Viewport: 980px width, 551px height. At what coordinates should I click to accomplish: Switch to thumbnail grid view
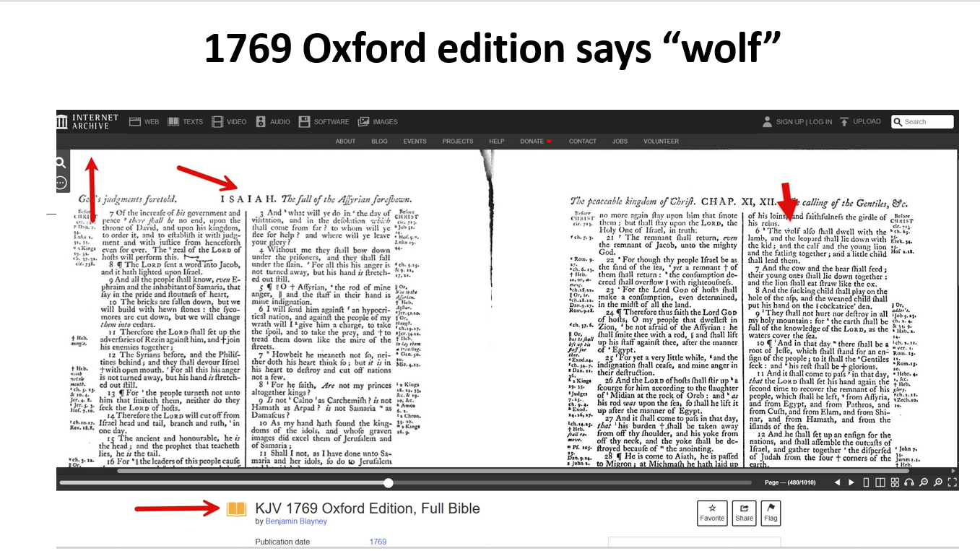click(x=895, y=482)
